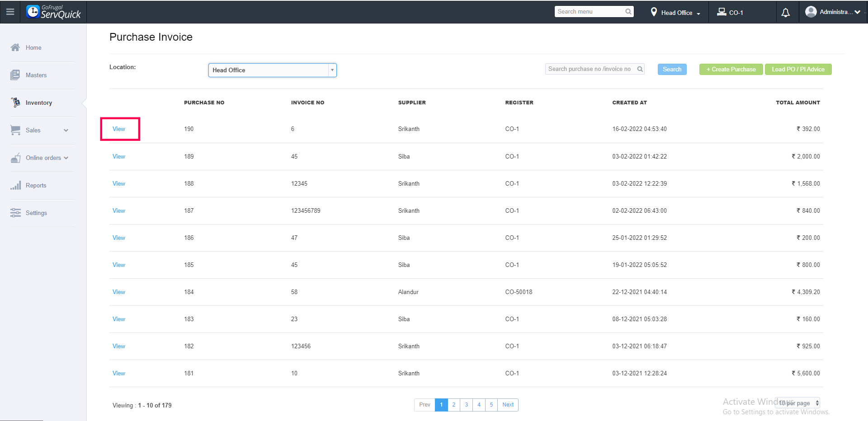The width and height of the screenshot is (868, 421).
Task: View purchase number 188
Action: 119,183
